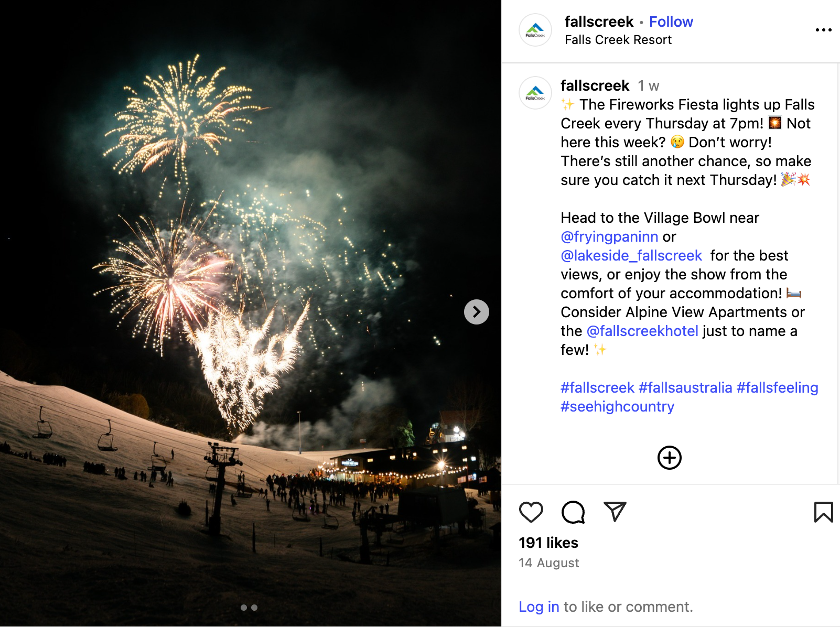Browse the #fallsaustralia hashtag
Screen dimensions: 840x627
click(x=685, y=387)
